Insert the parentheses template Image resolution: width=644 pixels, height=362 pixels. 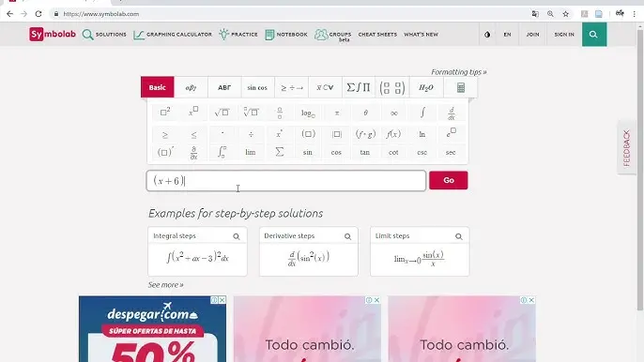tap(308, 134)
